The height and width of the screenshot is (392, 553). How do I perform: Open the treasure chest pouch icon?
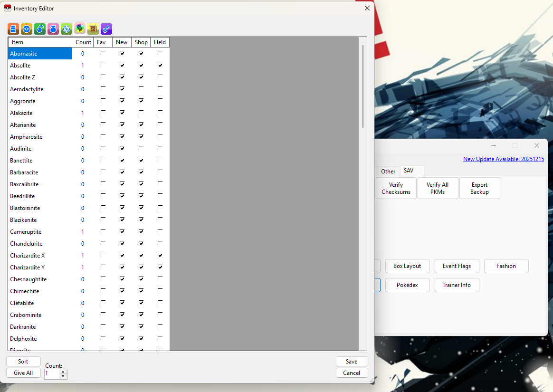(x=93, y=29)
